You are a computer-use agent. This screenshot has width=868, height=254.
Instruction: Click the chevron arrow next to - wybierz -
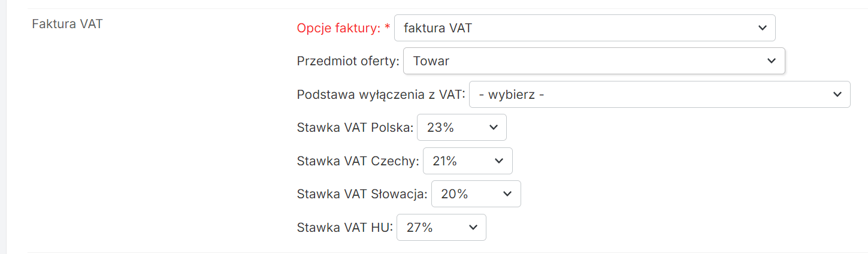pos(837,95)
